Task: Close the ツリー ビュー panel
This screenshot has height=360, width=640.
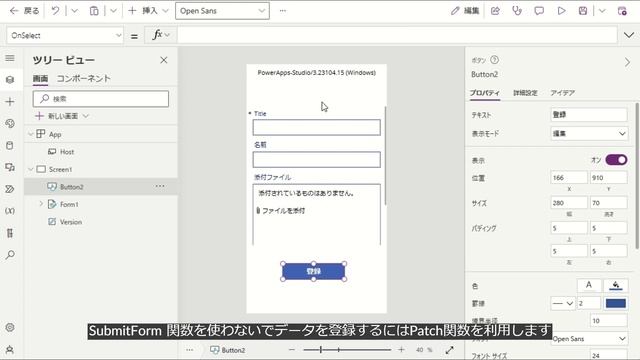Action: 164,60
